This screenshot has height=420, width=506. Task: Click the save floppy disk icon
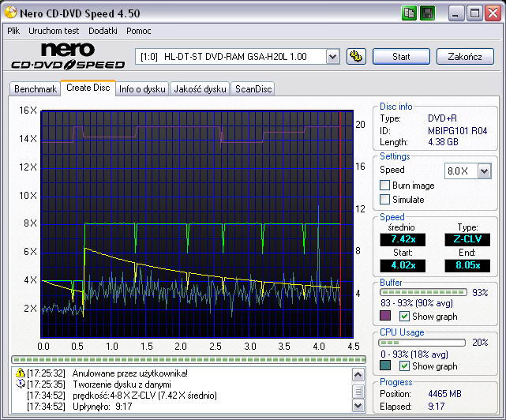click(427, 13)
